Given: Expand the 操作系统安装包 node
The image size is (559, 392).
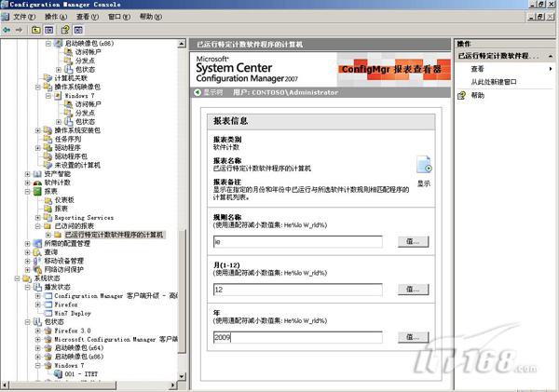Looking at the screenshot, I should click(38, 130).
